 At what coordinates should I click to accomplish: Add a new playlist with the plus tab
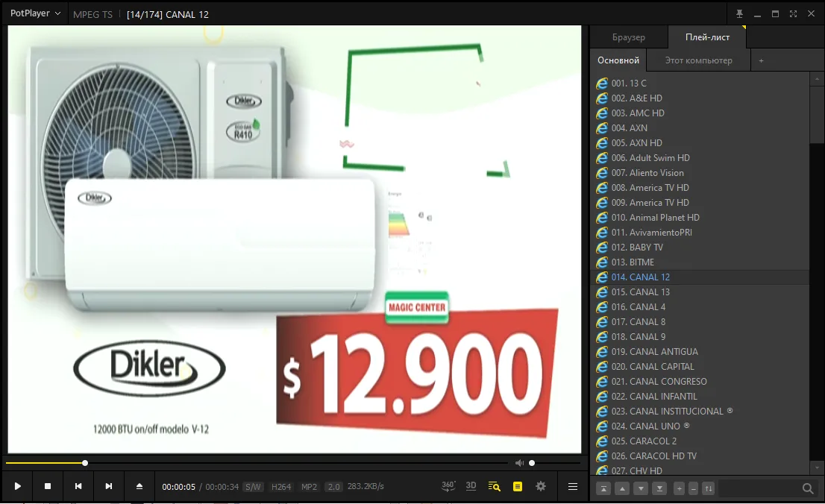tap(761, 60)
